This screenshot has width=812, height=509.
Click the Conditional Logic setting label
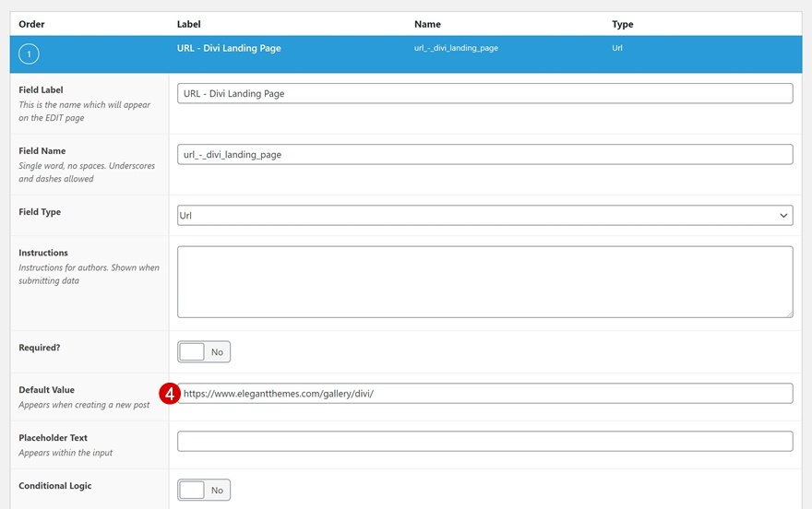point(54,486)
